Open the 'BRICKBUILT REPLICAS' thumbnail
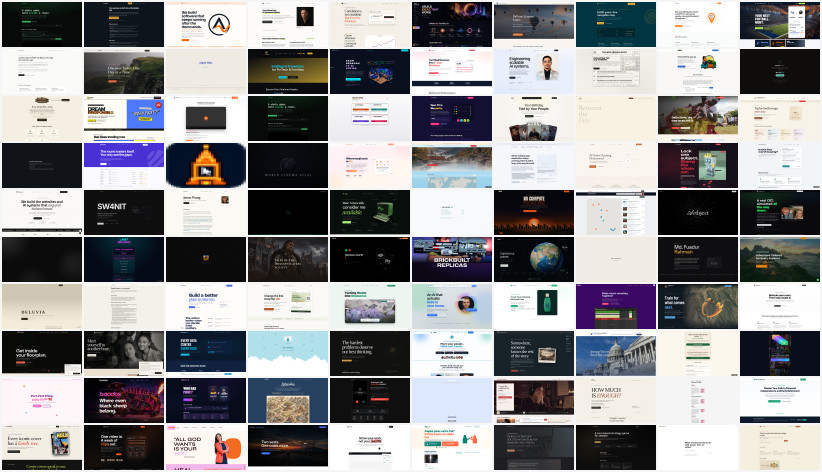The width and height of the screenshot is (822, 472). point(452,260)
